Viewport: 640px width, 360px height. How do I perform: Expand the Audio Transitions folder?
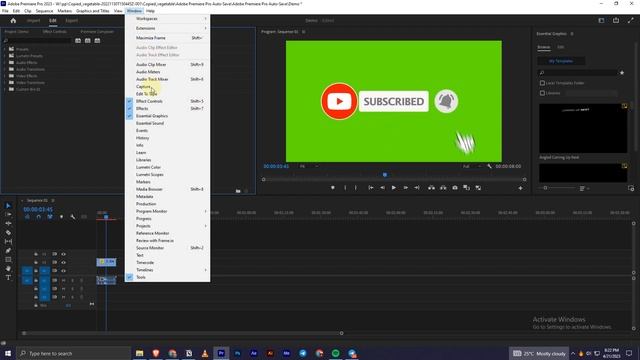click(x=5, y=69)
